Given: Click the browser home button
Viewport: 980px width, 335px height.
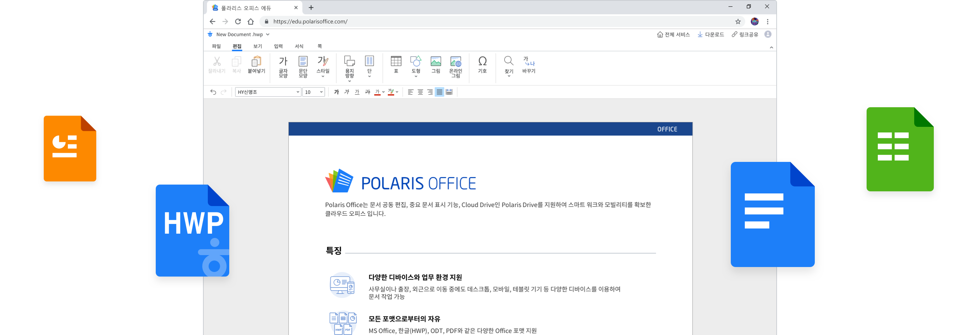Looking at the screenshot, I should [x=251, y=21].
